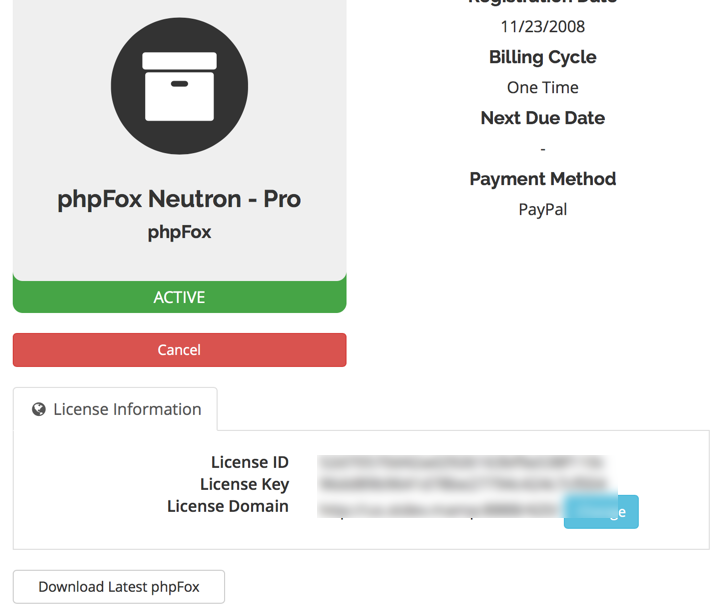The image size is (724, 612).
Task: Click the PayPal payment method text
Action: point(543,210)
